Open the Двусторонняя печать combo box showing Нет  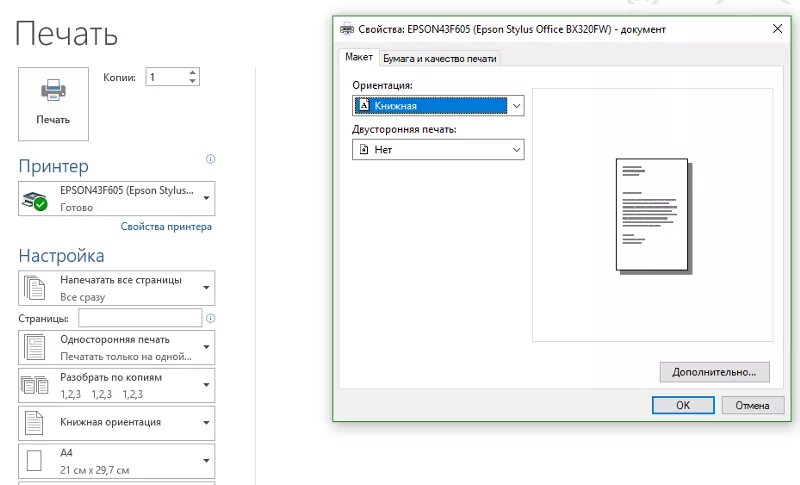point(438,149)
